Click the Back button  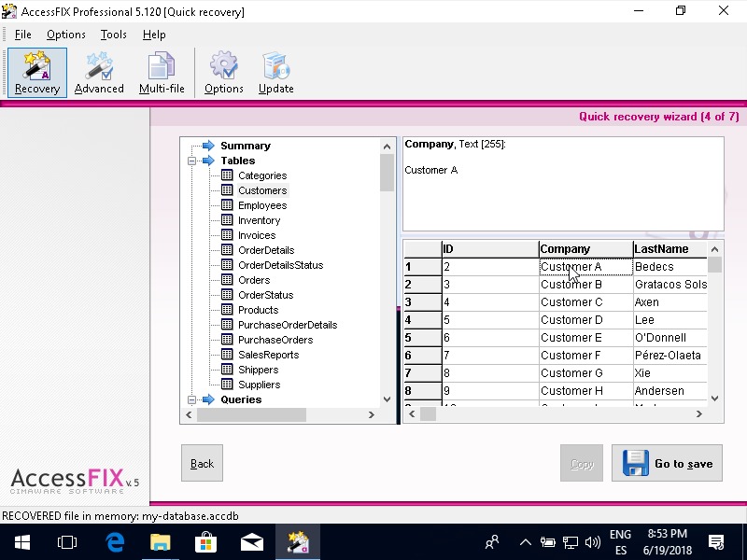click(x=202, y=463)
